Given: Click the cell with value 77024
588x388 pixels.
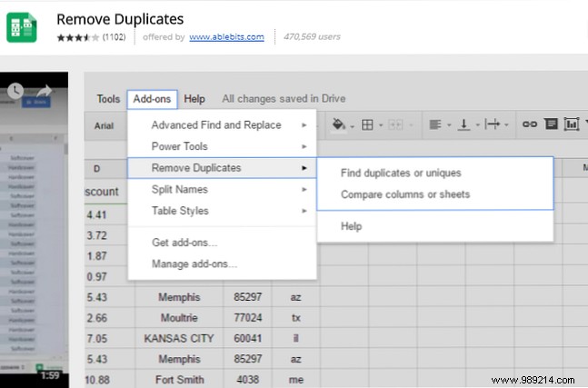Looking at the screenshot, I should click(247, 318).
